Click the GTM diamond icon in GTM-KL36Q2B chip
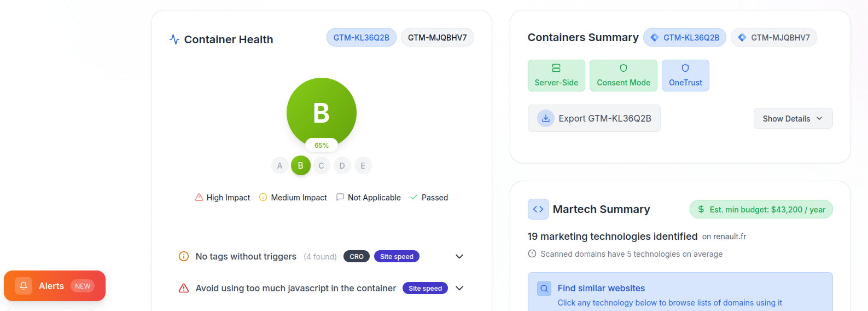 [655, 37]
